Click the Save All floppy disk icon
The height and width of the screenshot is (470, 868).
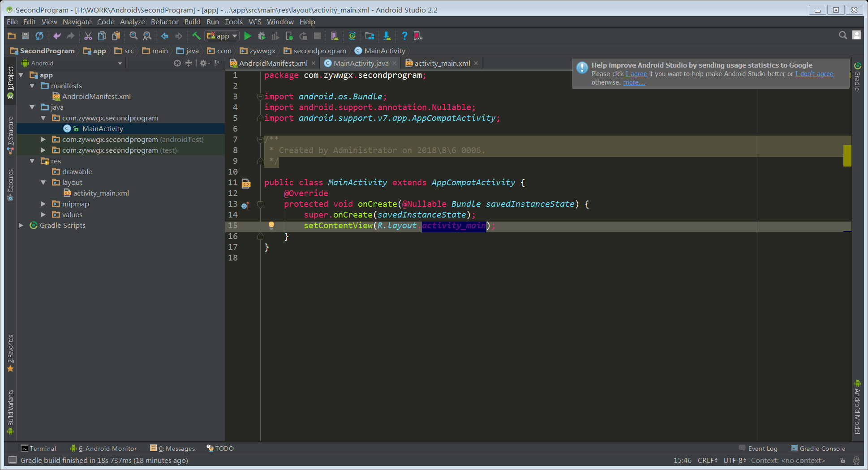[26, 36]
